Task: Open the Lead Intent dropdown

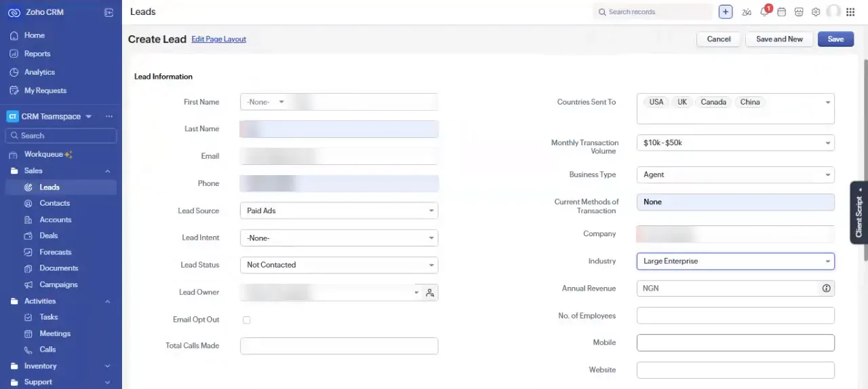Action: tap(339, 238)
